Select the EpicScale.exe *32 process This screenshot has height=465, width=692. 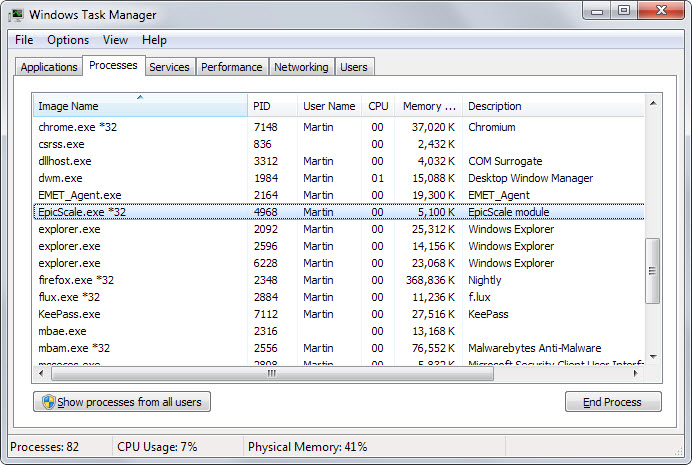click(339, 212)
